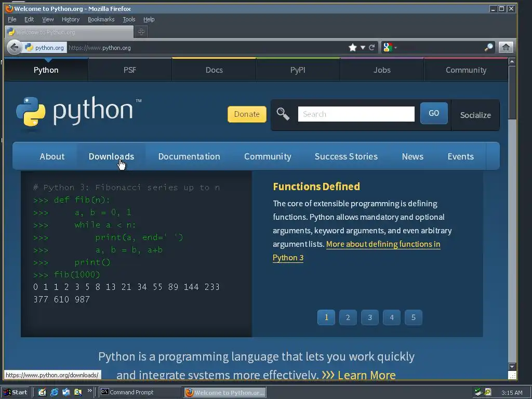
Task: Click the 'Functions Defined' heading
Action: pos(316,187)
